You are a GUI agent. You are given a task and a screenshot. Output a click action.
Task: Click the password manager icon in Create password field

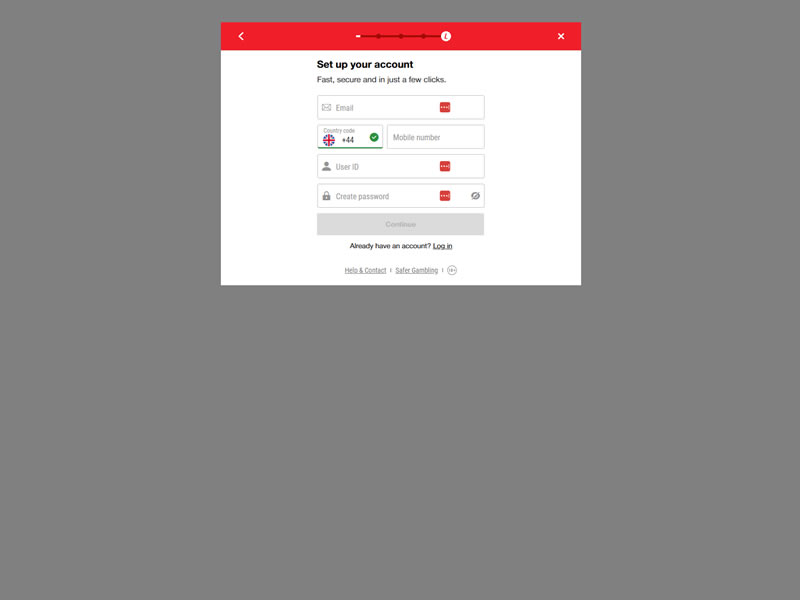coord(445,196)
